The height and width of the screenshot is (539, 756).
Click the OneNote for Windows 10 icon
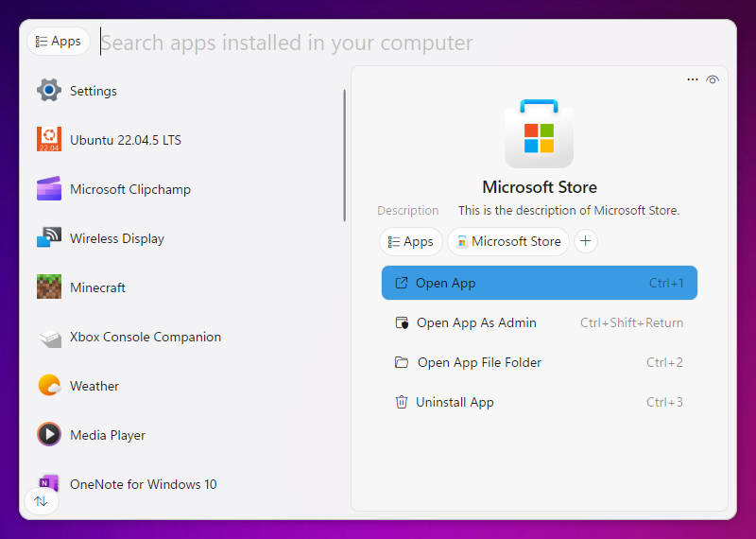pyautogui.click(x=49, y=484)
